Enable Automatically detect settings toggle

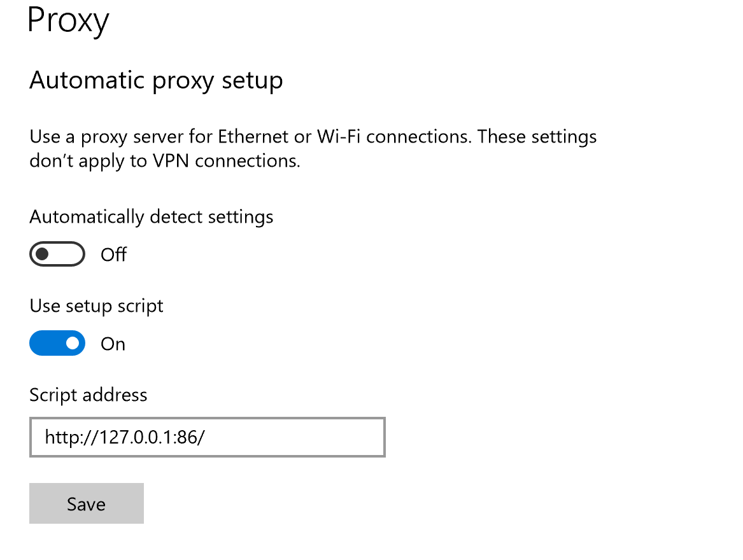[57, 255]
